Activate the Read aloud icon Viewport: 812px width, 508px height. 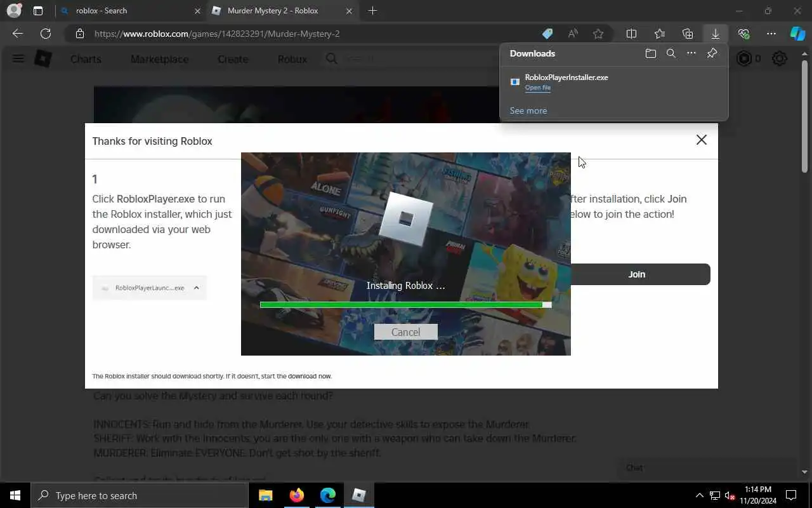pyautogui.click(x=573, y=34)
